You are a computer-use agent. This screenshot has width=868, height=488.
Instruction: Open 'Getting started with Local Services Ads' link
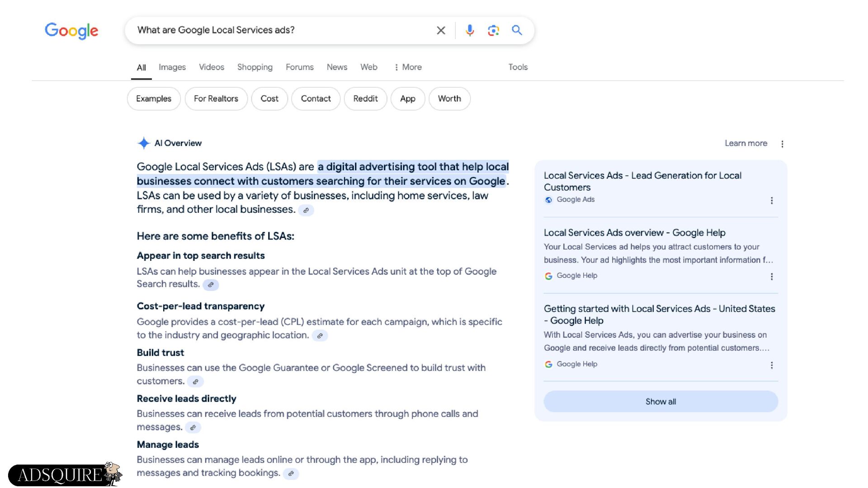coord(660,314)
